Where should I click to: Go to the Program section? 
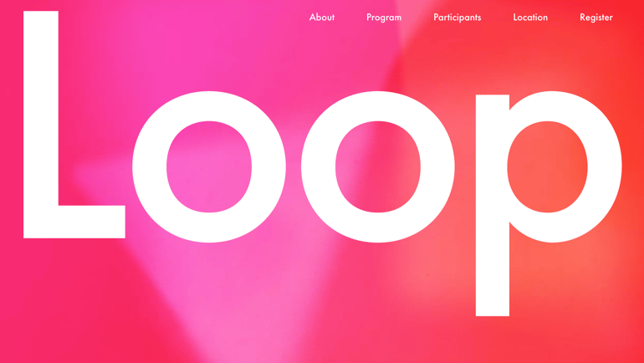tap(384, 18)
